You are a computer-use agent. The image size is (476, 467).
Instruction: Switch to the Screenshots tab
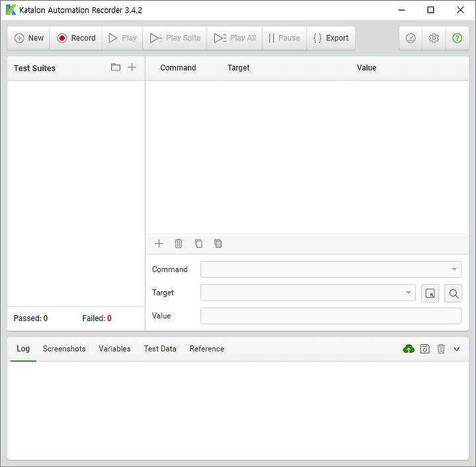click(64, 349)
